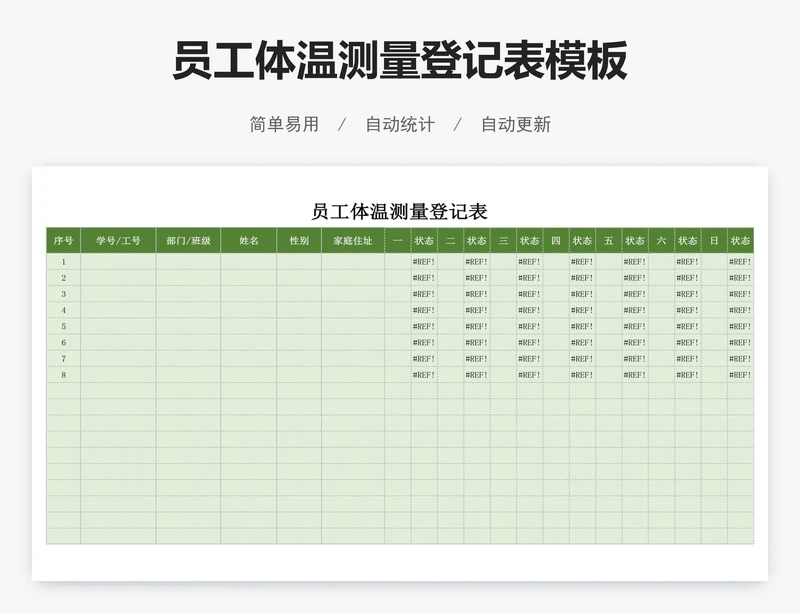Select the empty 姓名 cell in row 1

250,262
